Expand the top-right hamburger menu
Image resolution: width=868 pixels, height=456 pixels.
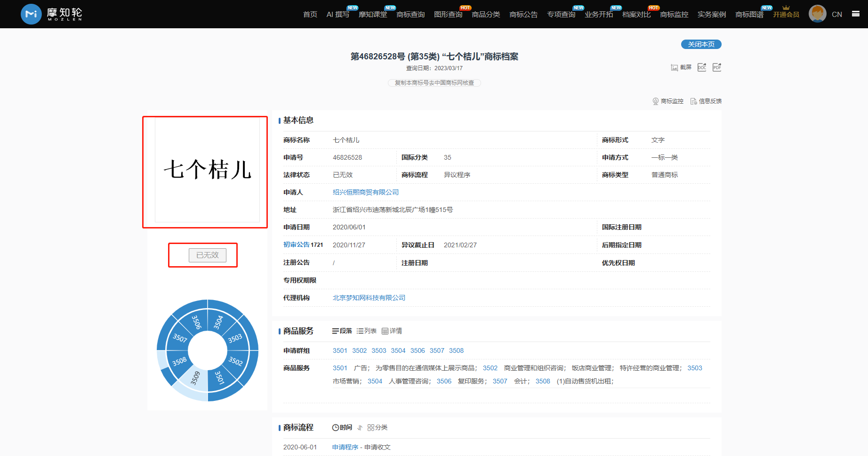point(855,14)
